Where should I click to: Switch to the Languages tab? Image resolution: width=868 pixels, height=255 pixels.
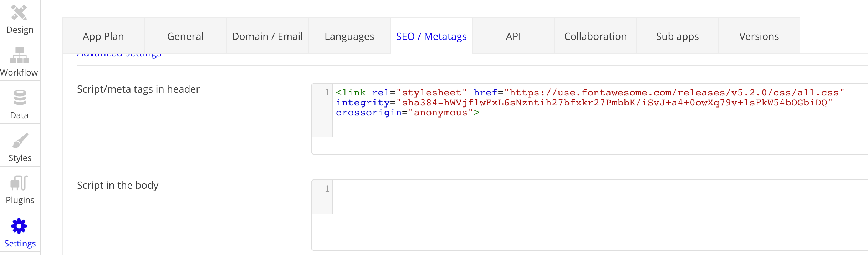349,36
